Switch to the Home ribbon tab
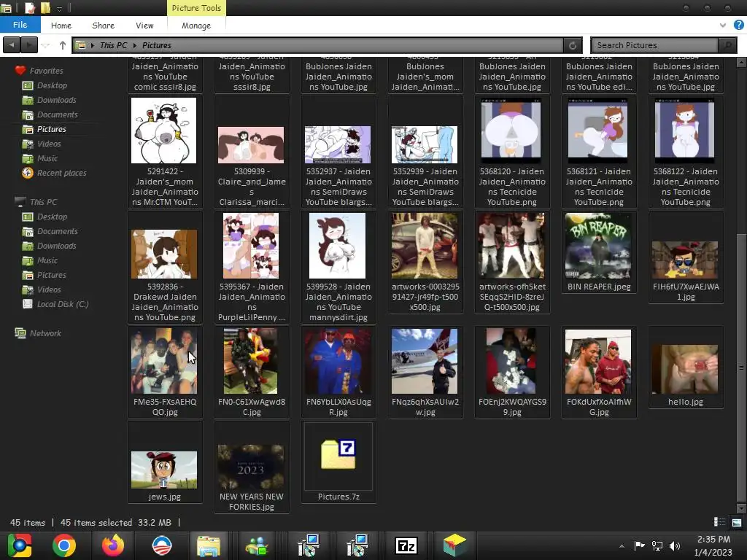 [x=61, y=26]
